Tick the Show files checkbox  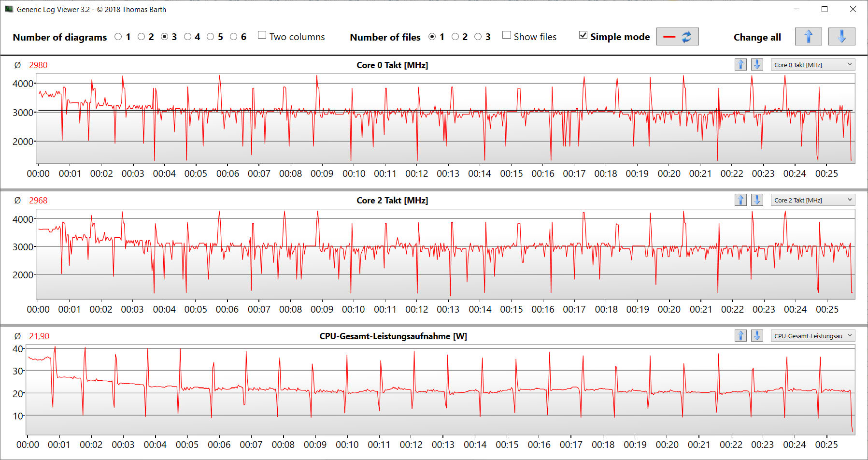507,35
